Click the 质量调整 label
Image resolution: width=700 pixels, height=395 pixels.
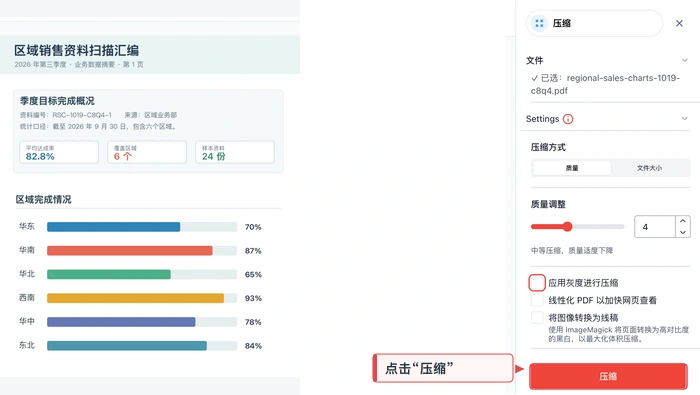[548, 204]
